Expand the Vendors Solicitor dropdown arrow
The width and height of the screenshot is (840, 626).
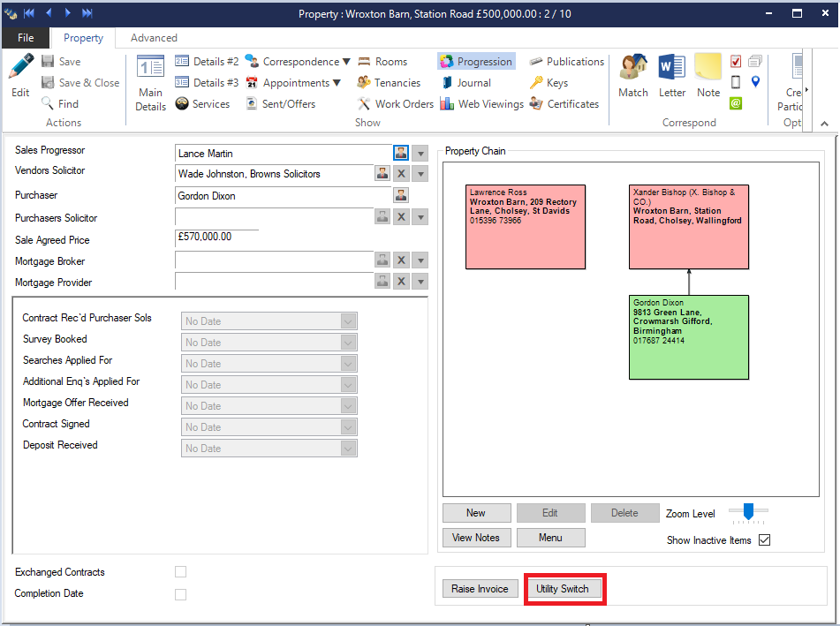pyautogui.click(x=420, y=174)
